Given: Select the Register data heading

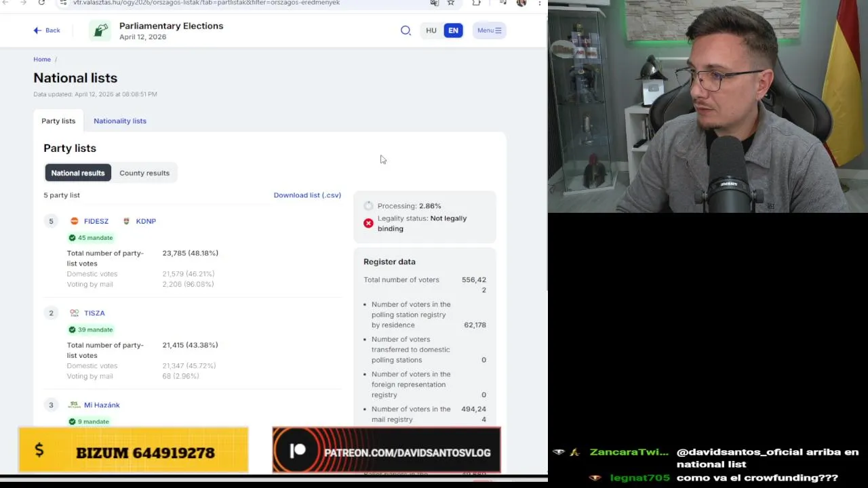Looking at the screenshot, I should click(x=389, y=262).
